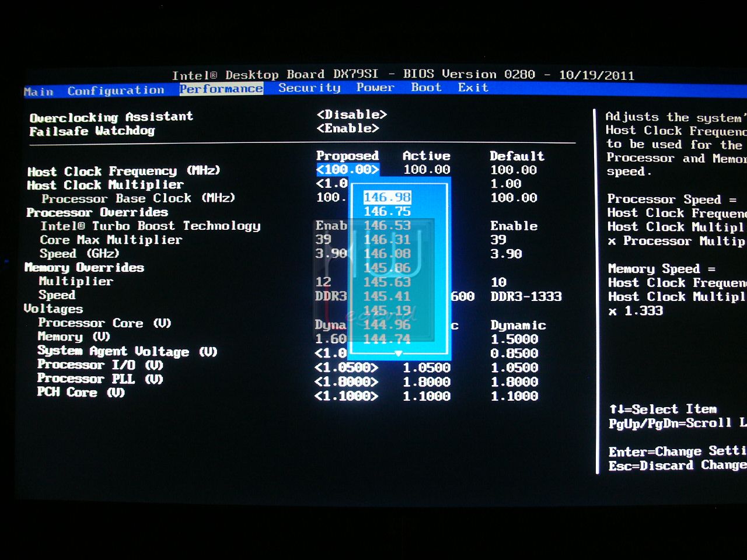Pick 146.31 from the popup list
747x560 pixels.
point(388,239)
